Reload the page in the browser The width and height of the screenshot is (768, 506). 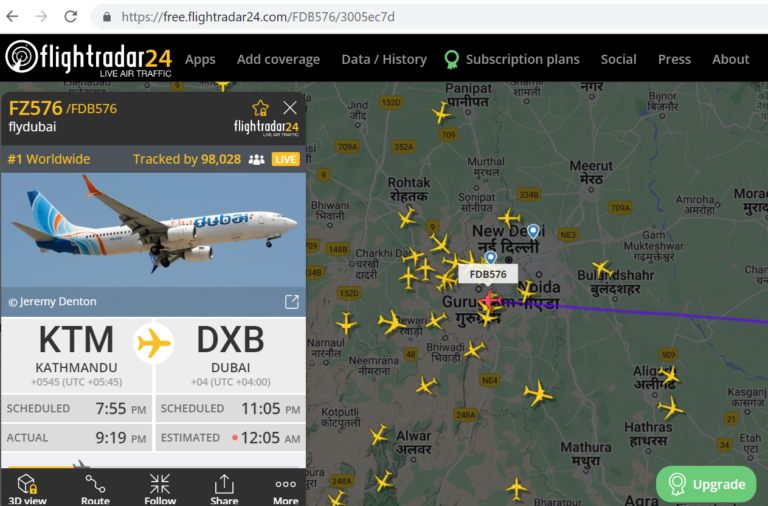coord(71,17)
